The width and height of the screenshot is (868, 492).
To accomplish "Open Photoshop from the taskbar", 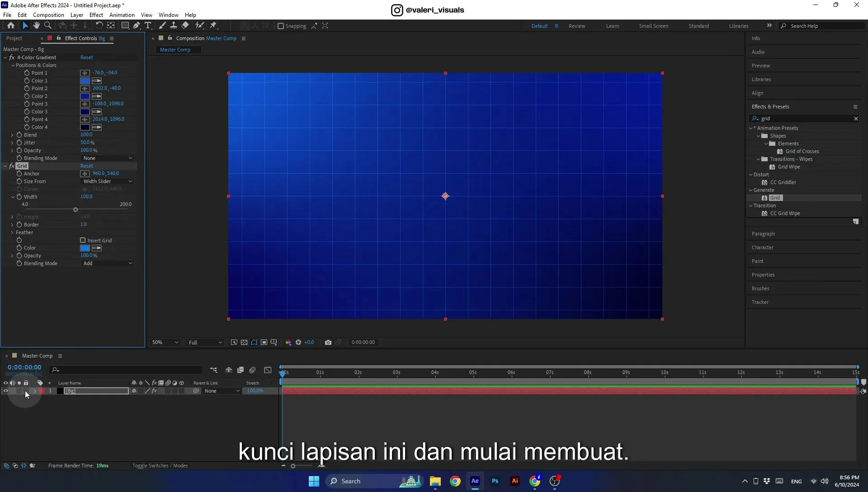I will [495, 481].
